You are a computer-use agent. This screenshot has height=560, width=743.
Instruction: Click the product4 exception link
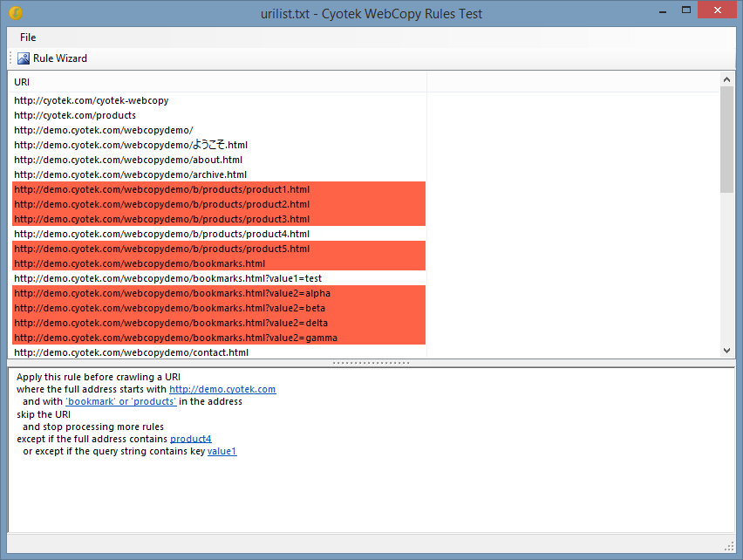click(190, 439)
